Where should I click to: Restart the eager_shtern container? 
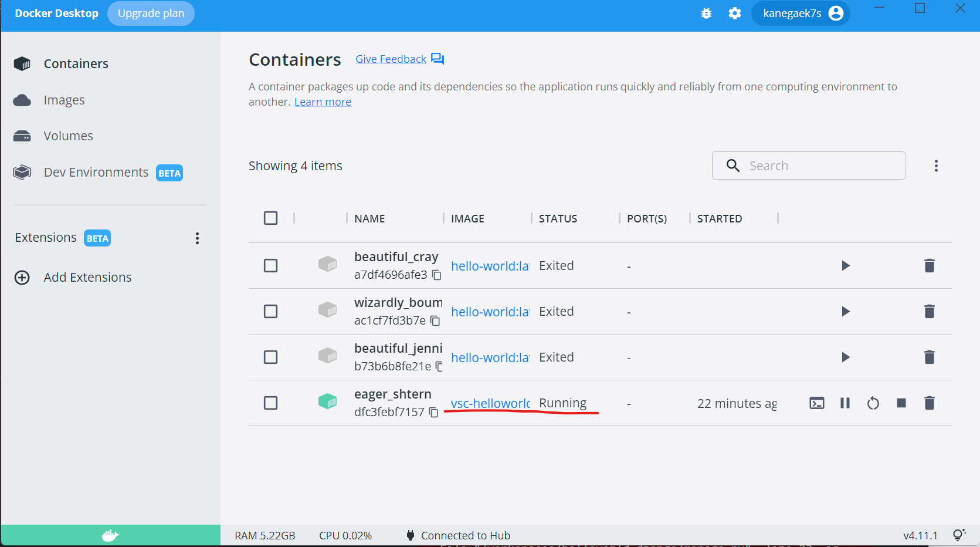click(873, 403)
